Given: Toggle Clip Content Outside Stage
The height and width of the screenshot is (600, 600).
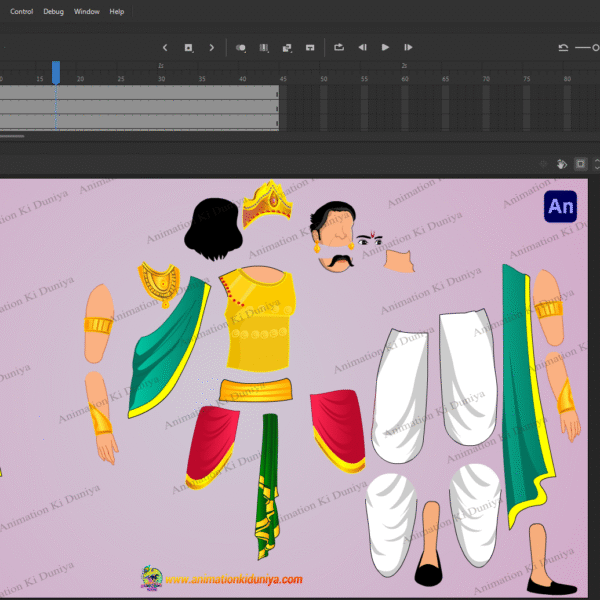Looking at the screenshot, I should (x=580, y=164).
